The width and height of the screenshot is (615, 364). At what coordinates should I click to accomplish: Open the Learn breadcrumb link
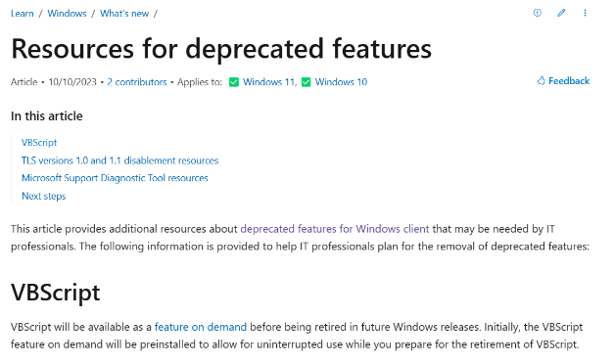(x=23, y=14)
